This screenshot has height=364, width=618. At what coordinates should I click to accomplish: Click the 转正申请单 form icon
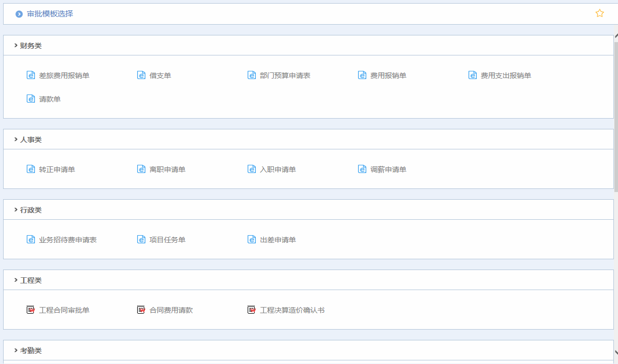click(x=31, y=169)
